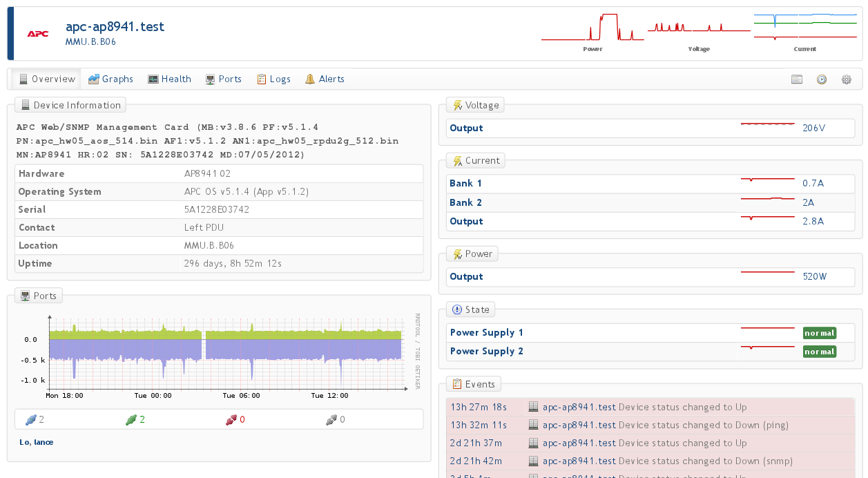This screenshot has height=478, width=868.
Task: Open the Current Output sensor link
Action: [x=466, y=221]
